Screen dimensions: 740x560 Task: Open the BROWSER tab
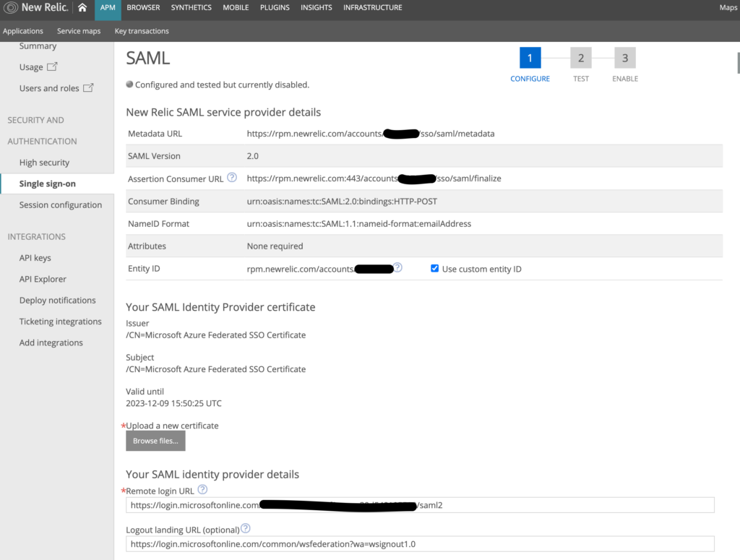click(143, 7)
